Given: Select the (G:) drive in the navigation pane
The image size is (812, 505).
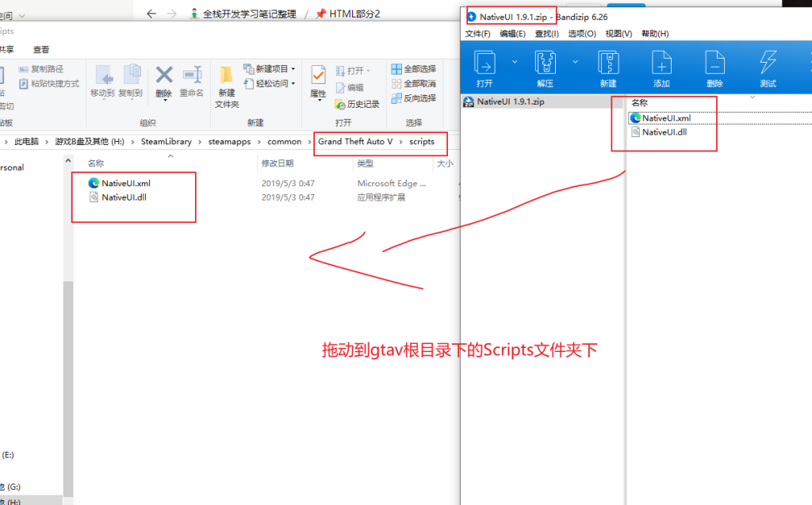Looking at the screenshot, I should click(10, 487).
